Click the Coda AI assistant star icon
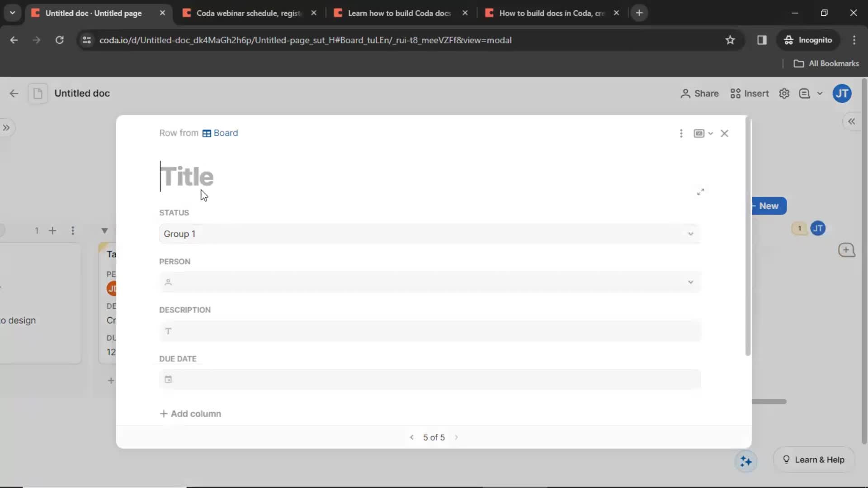Image resolution: width=868 pixels, height=488 pixels. (x=746, y=460)
